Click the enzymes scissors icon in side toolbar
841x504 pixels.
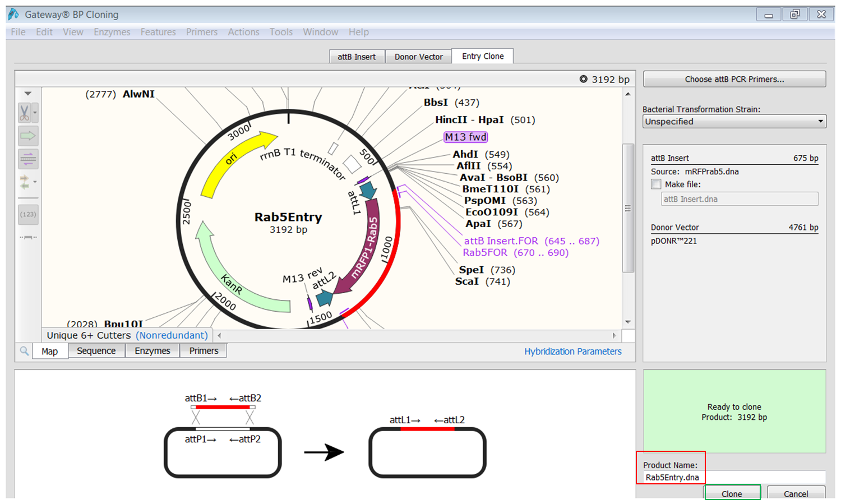[25, 113]
